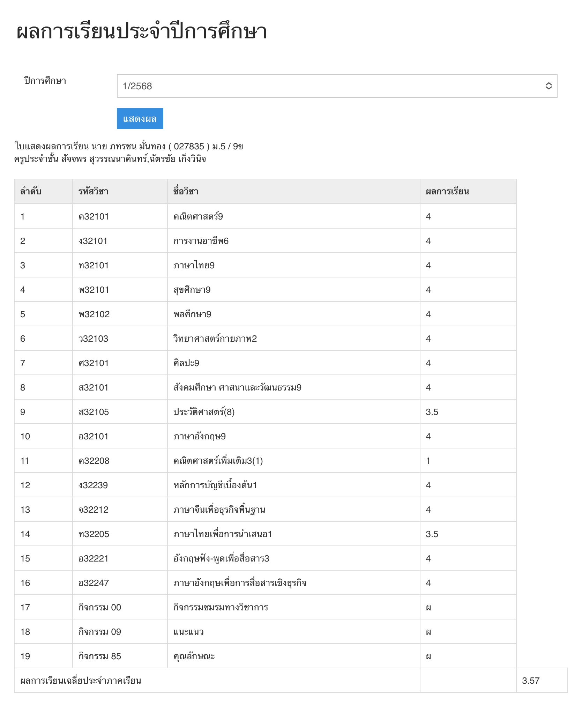This screenshot has width=582, height=728.
Task: Click the ชื่อวิชา column header
Action: pyautogui.click(x=186, y=191)
